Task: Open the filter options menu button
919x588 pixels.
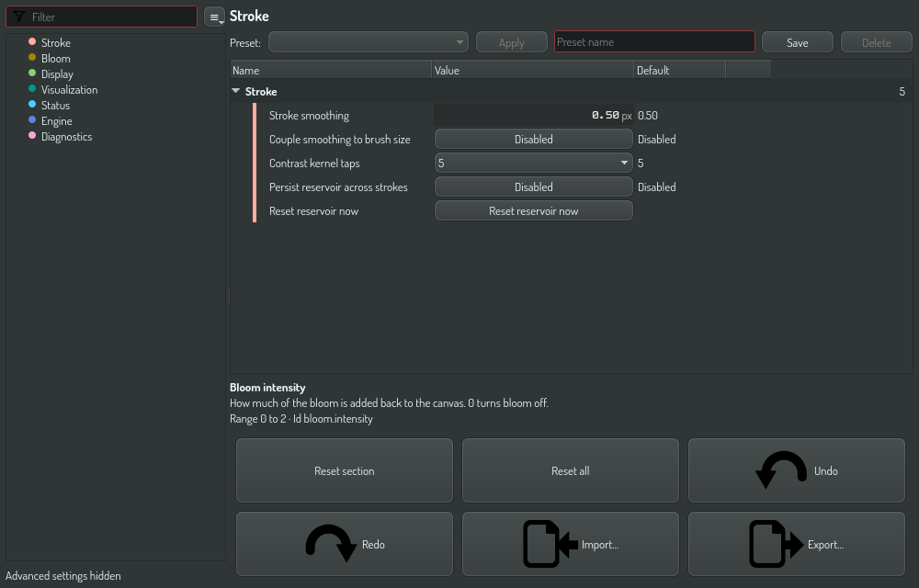Action: pos(214,17)
